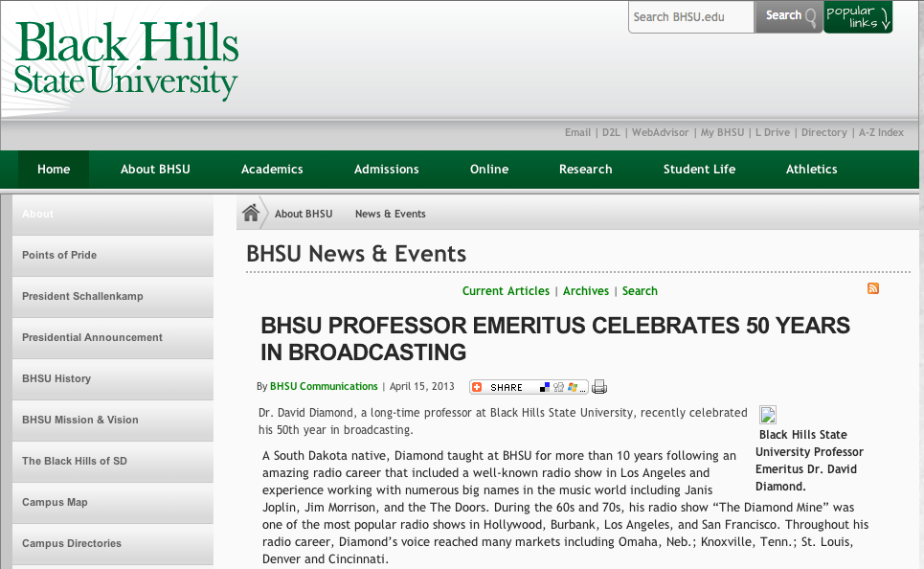
Task: Click the Windows Live icon in share bar
Action: [573, 387]
